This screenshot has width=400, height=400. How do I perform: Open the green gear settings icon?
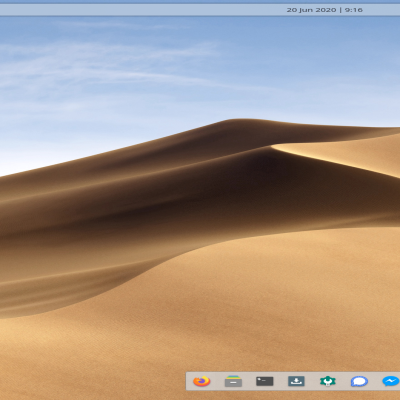(328, 381)
